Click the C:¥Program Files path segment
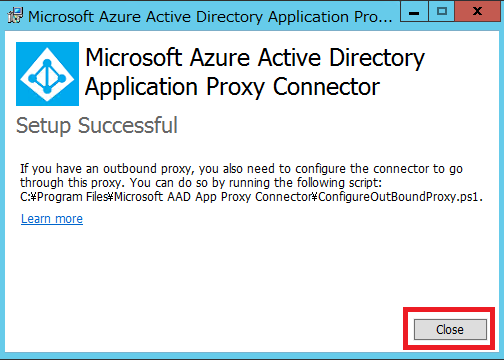Image resolution: width=504 pixels, height=360 pixels. [x=64, y=197]
